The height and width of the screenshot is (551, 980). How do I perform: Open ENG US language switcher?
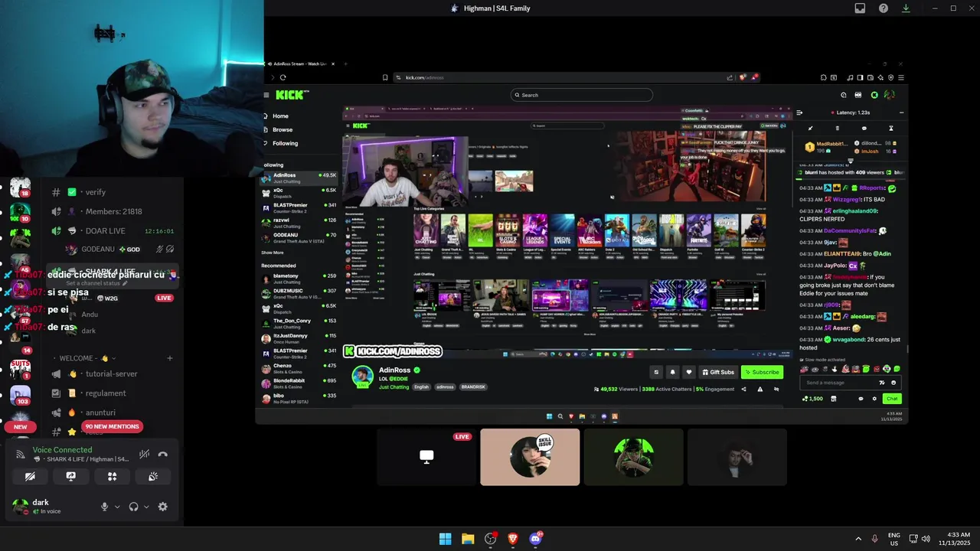coord(893,539)
